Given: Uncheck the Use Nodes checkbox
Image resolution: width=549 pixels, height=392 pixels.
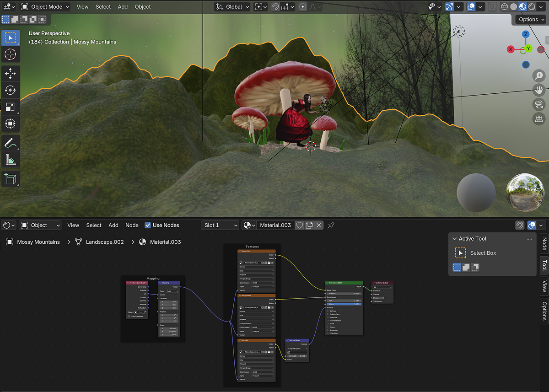Looking at the screenshot, I should 148,225.
